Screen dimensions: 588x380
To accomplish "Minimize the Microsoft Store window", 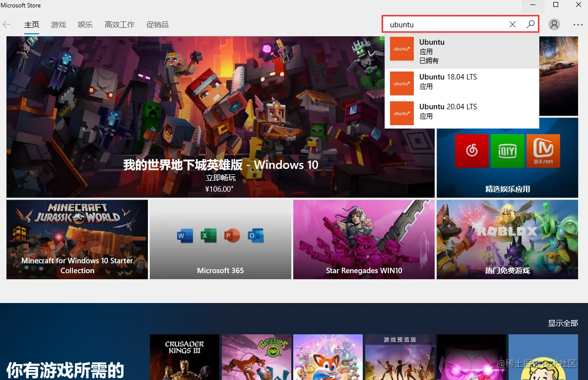I will coord(533,5).
